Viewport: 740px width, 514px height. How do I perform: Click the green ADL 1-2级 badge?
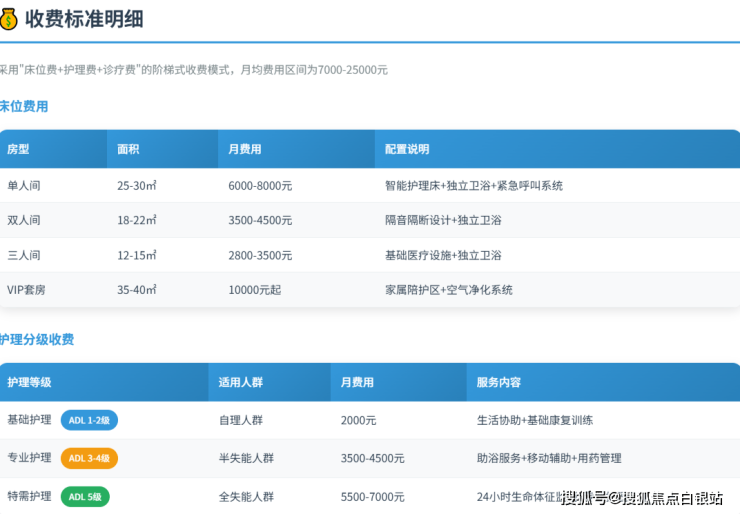tap(89, 420)
